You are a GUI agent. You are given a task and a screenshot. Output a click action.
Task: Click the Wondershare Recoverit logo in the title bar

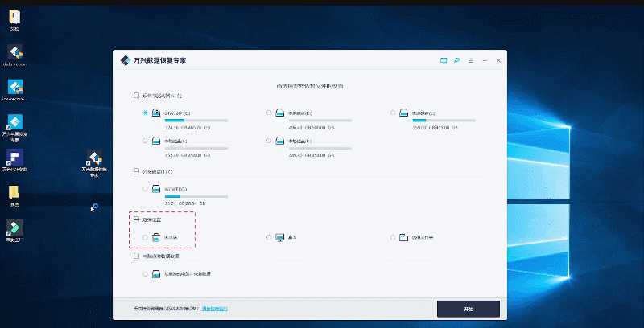(x=126, y=60)
